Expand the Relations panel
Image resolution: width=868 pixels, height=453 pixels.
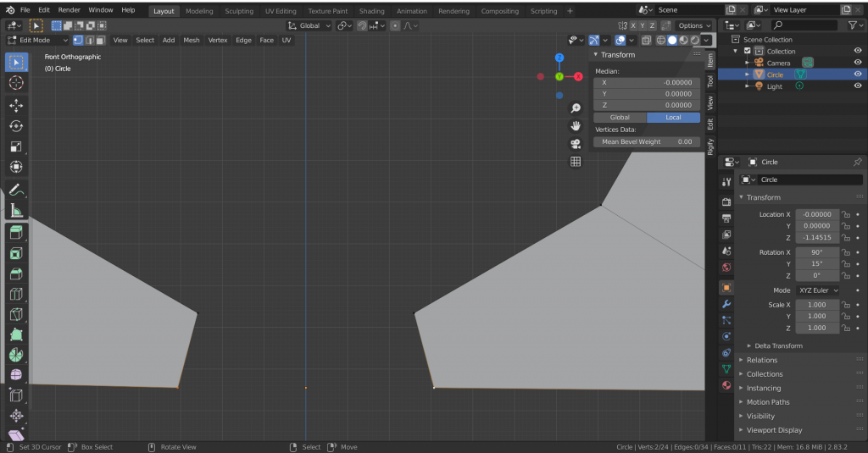point(762,360)
